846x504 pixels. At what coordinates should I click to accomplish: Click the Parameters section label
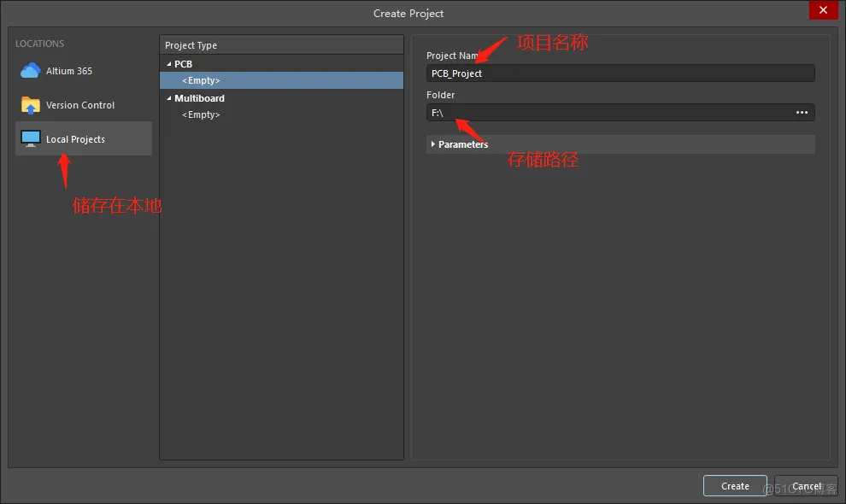463,144
